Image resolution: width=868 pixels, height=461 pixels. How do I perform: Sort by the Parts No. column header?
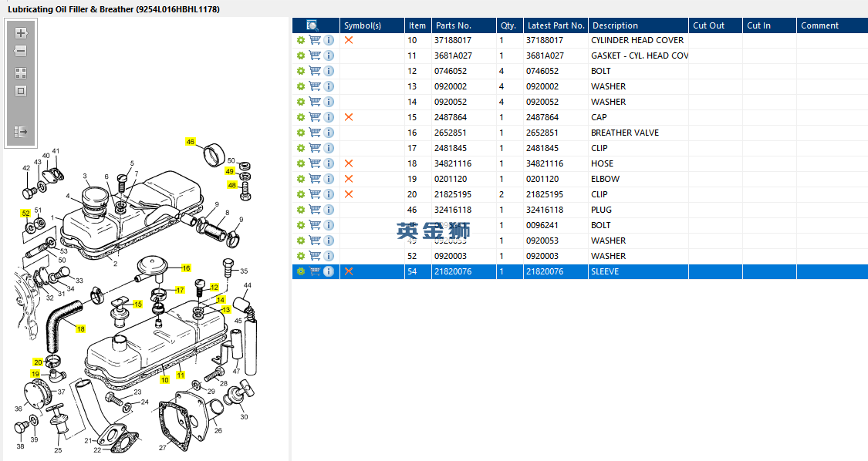464,25
